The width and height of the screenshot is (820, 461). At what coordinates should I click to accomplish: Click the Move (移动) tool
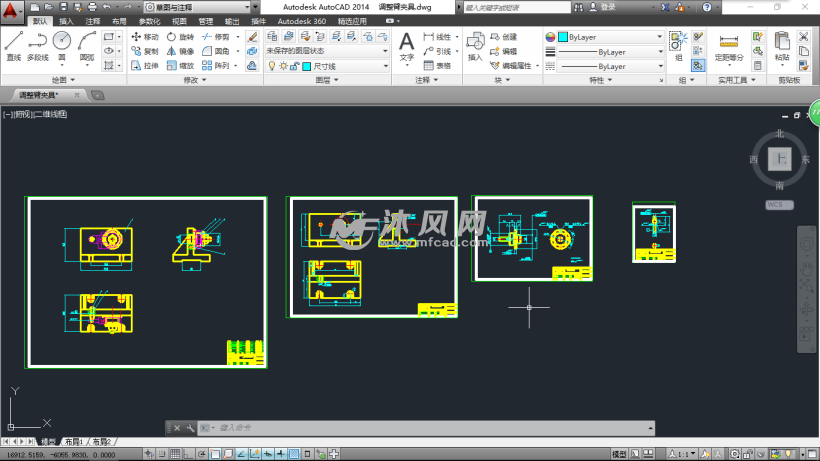coord(145,37)
